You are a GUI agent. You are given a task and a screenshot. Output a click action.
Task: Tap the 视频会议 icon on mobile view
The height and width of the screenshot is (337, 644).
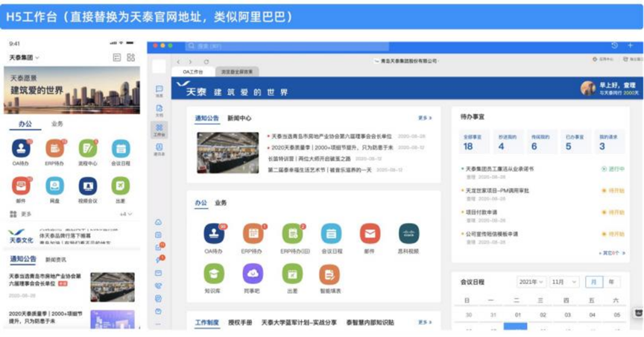(87, 186)
